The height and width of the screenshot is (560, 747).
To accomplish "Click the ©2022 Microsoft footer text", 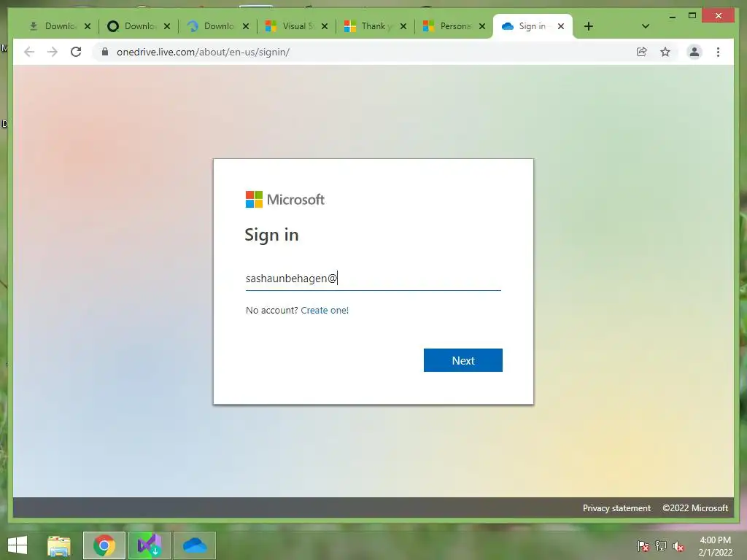I will click(695, 508).
